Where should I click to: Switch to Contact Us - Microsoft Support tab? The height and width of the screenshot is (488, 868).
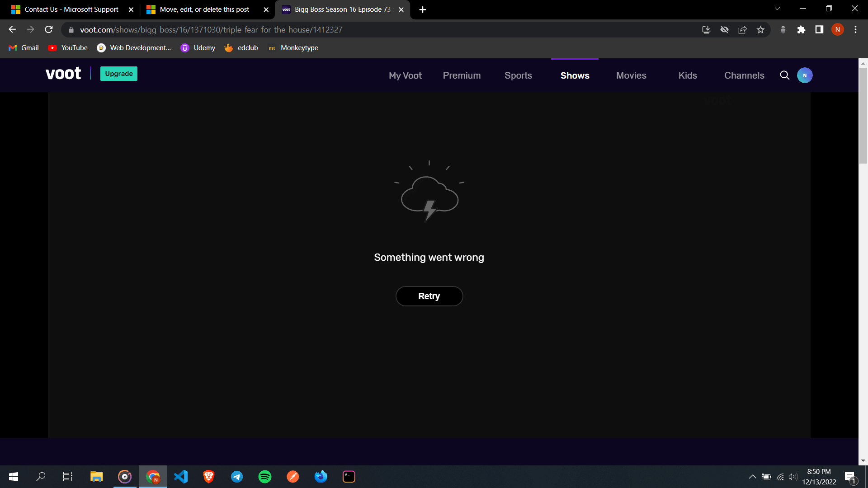pyautogui.click(x=71, y=9)
